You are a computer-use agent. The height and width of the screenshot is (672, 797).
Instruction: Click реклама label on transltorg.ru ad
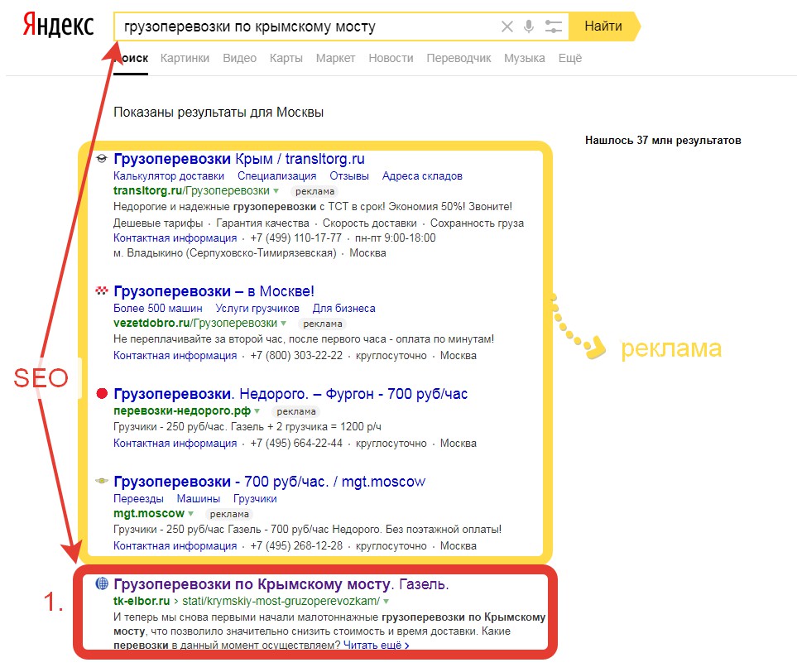coord(314,192)
